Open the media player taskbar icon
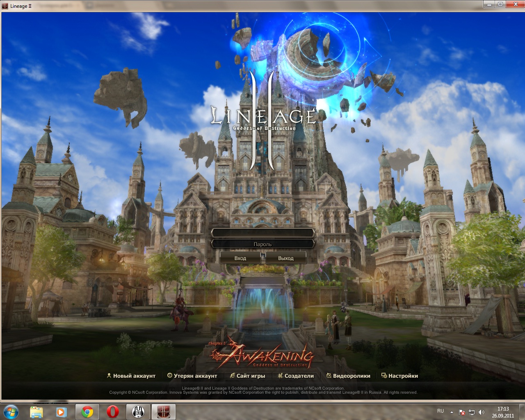525x420 pixels. coord(62,411)
